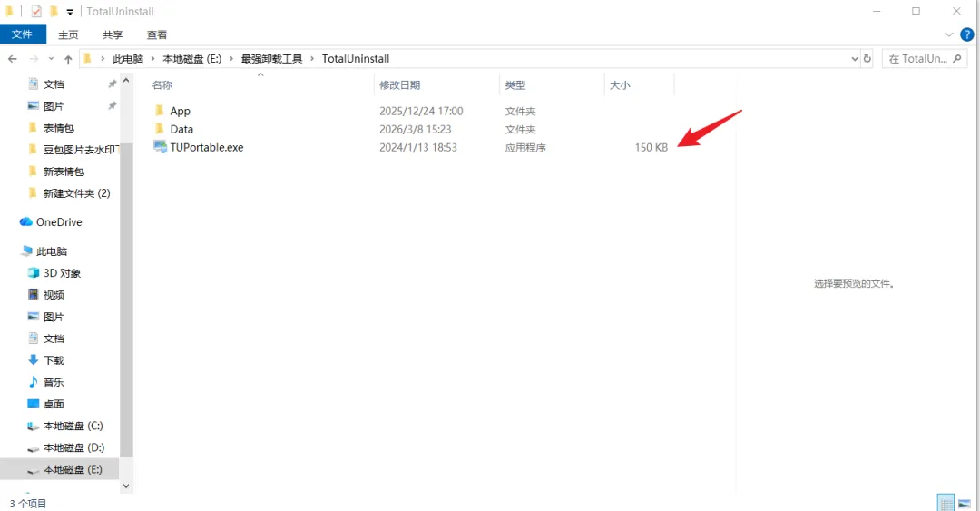Switch to the 主页 ribbon tab
Viewport: 980px width, 511px height.
(x=68, y=35)
